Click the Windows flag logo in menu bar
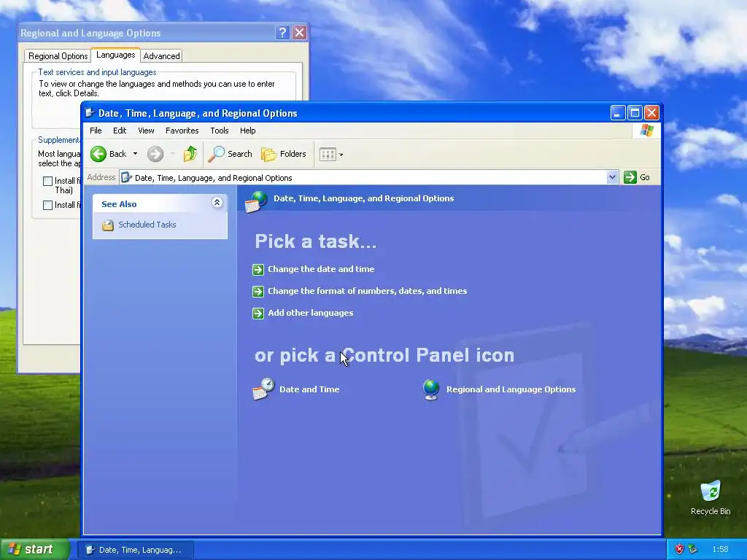This screenshot has height=560, width=747. [647, 130]
